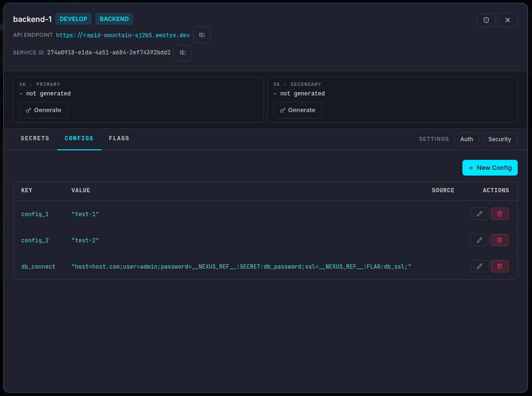This screenshot has height=396, width=532.
Task: Click the Service ID text
Action: pos(109,52)
